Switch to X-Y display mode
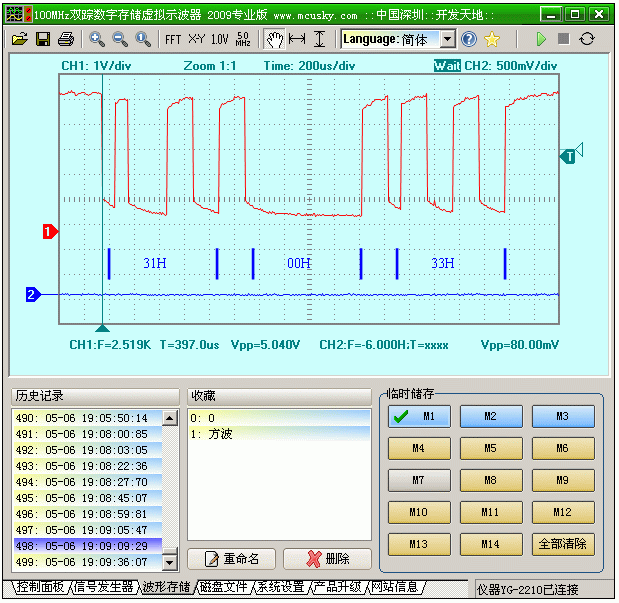 [x=196, y=39]
